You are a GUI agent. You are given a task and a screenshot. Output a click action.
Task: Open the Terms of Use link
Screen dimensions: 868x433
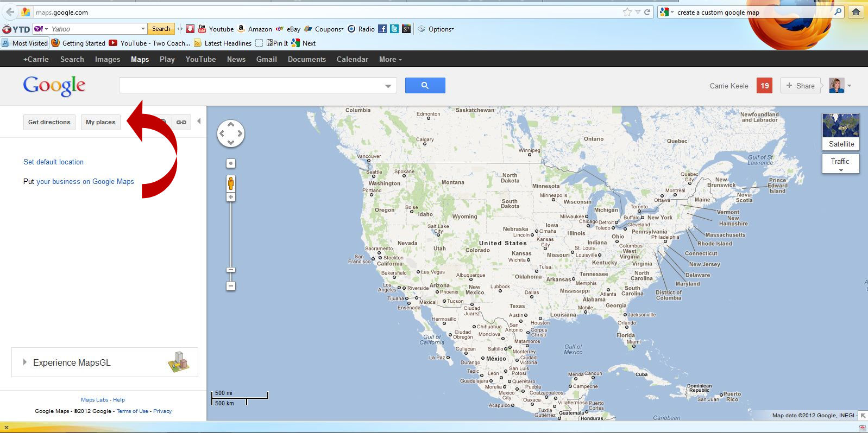coord(132,411)
